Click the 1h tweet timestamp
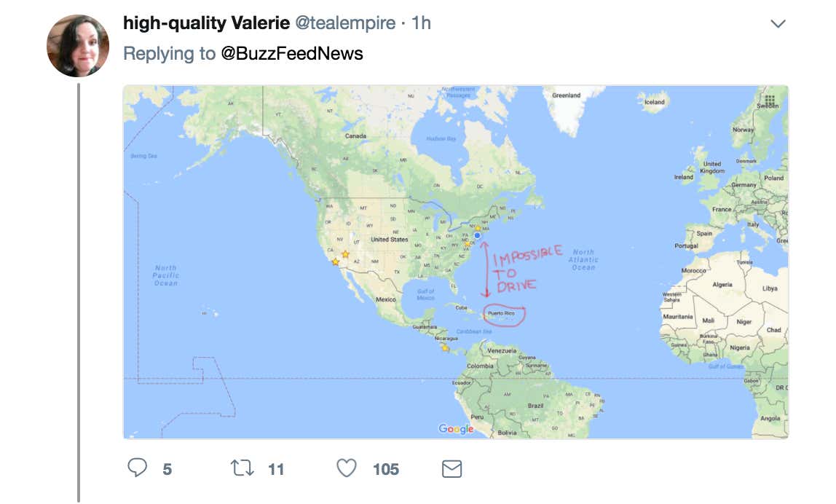836x504 pixels. pyautogui.click(x=421, y=23)
